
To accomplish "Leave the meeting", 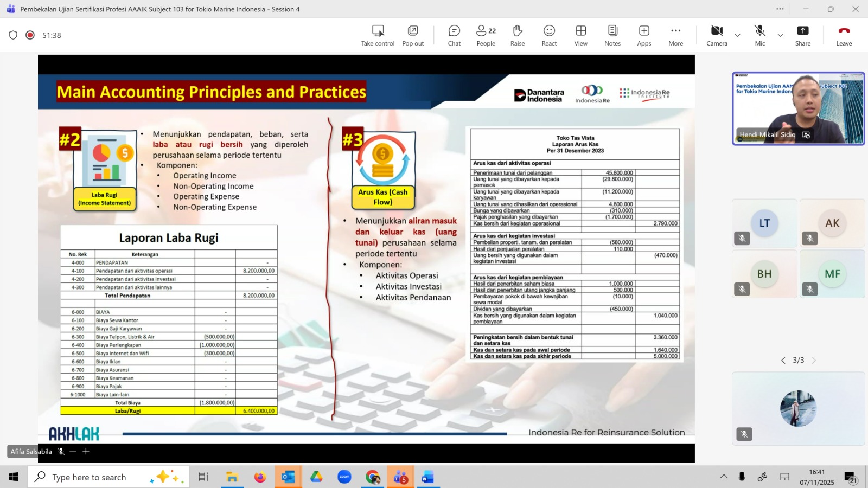I will (x=844, y=35).
